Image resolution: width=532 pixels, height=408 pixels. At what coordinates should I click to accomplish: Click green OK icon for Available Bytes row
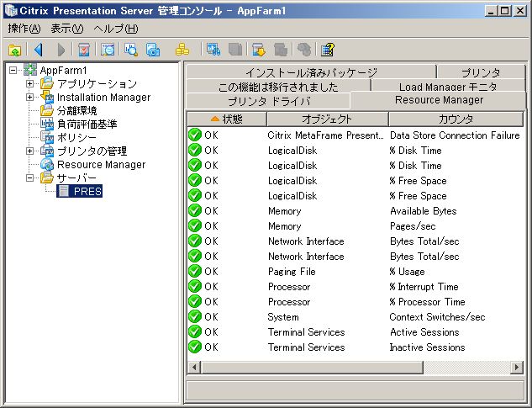pos(195,210)
